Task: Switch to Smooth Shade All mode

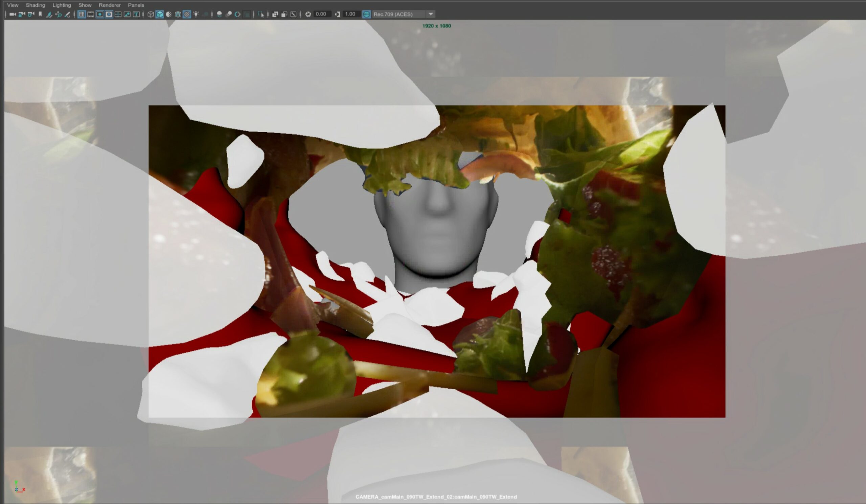Action: click(x=159, y=14)
